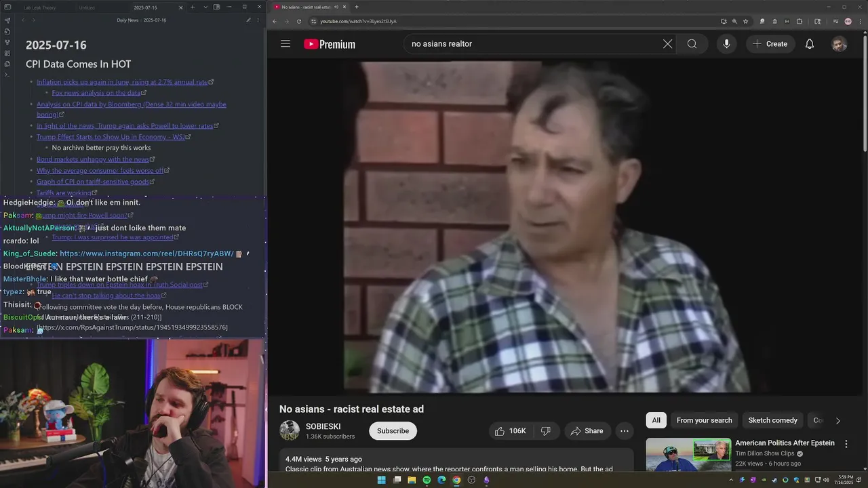Start voice search with the microphone

click(726, 44)
